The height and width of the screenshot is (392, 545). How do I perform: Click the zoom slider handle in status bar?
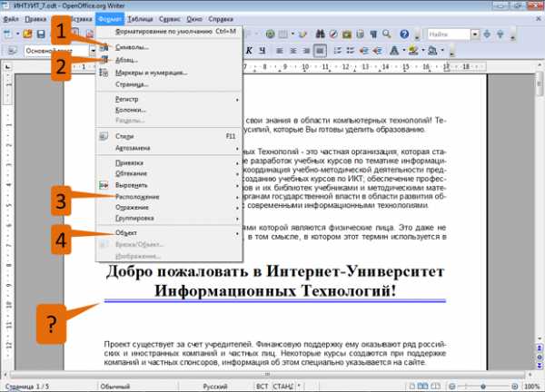[483, 386]
